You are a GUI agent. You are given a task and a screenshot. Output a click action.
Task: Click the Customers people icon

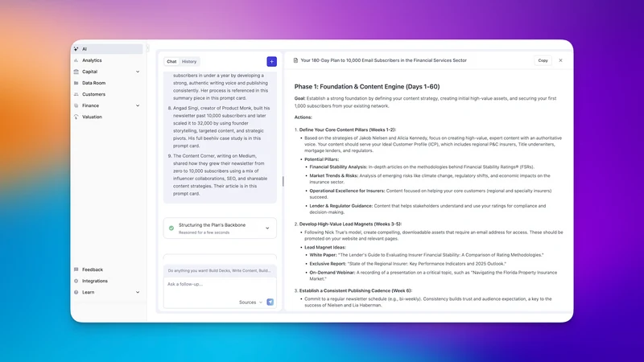[x=76, y=94]
